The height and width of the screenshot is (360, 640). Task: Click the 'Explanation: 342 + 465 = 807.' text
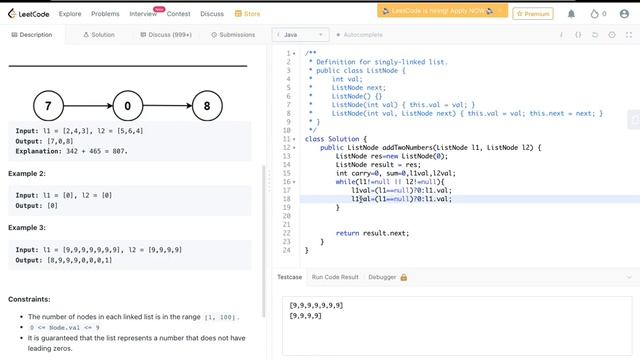(71, 151)
